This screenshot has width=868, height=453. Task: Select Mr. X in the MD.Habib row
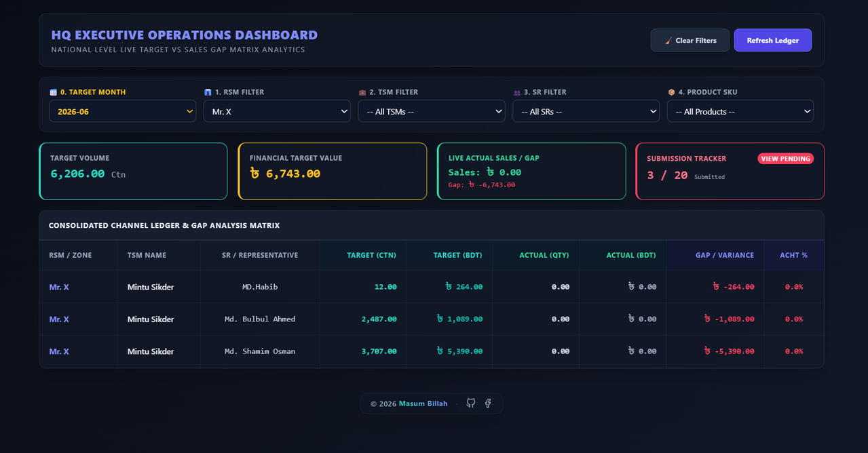click(x=59, y=287)
